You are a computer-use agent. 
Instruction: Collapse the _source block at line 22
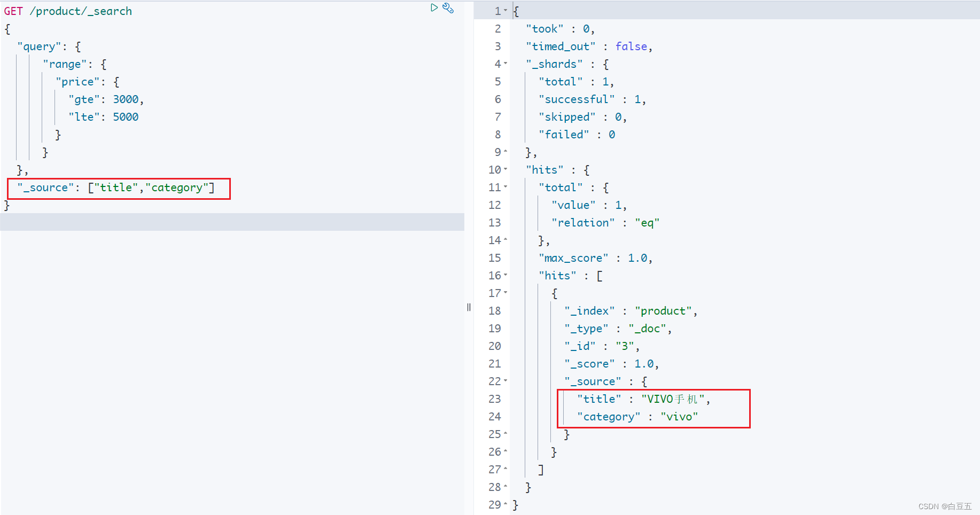coord(505,380)
